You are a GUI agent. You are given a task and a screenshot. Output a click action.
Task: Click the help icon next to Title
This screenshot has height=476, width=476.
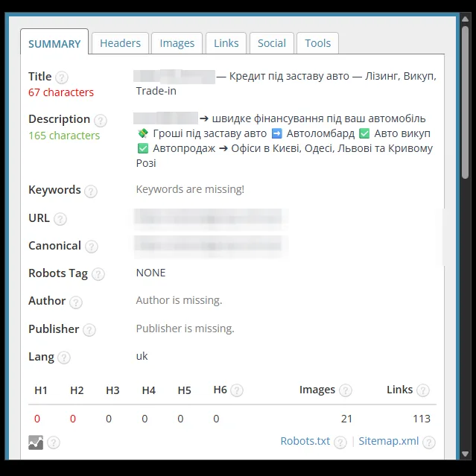click(x=62, y=77)
